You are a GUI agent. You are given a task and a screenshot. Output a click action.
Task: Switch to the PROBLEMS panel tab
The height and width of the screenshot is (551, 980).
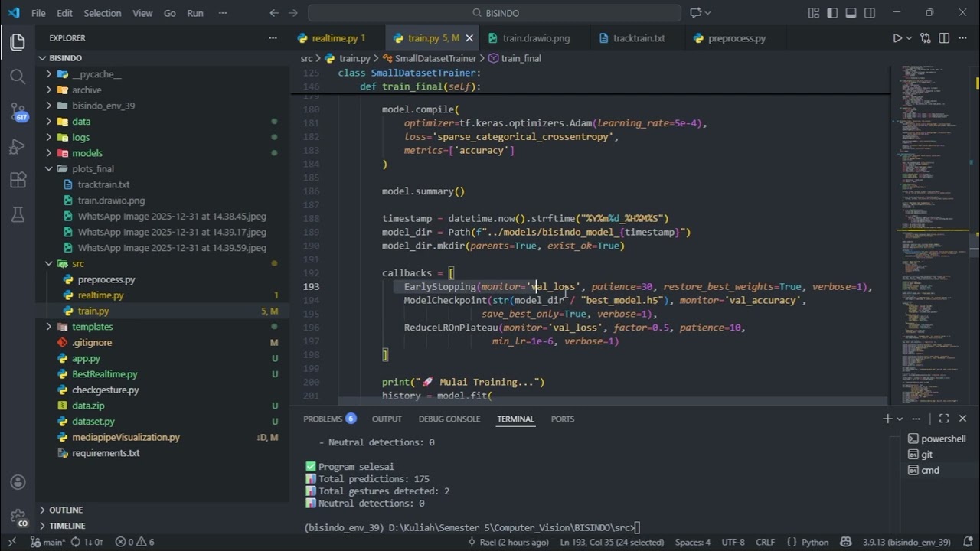[330, 419]
